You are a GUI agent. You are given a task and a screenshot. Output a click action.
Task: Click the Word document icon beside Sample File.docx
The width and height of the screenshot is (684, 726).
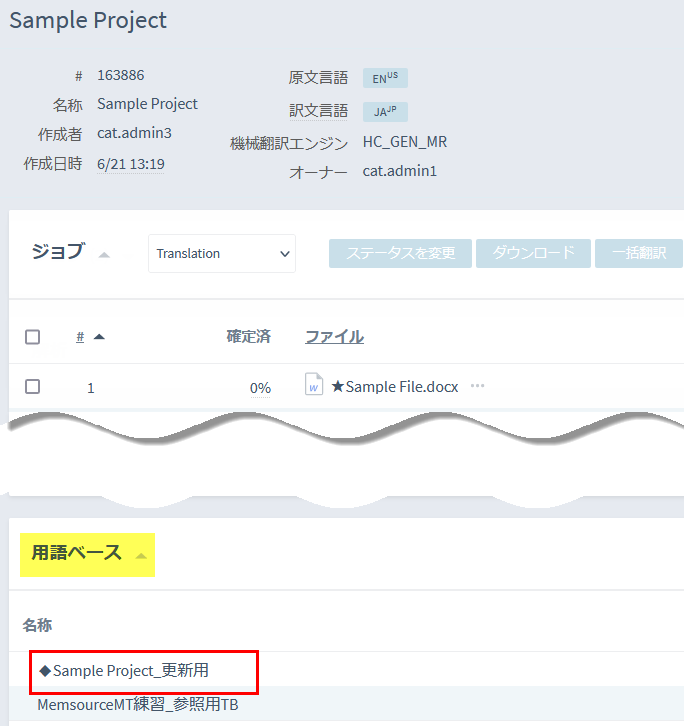[x=314, y=386]
